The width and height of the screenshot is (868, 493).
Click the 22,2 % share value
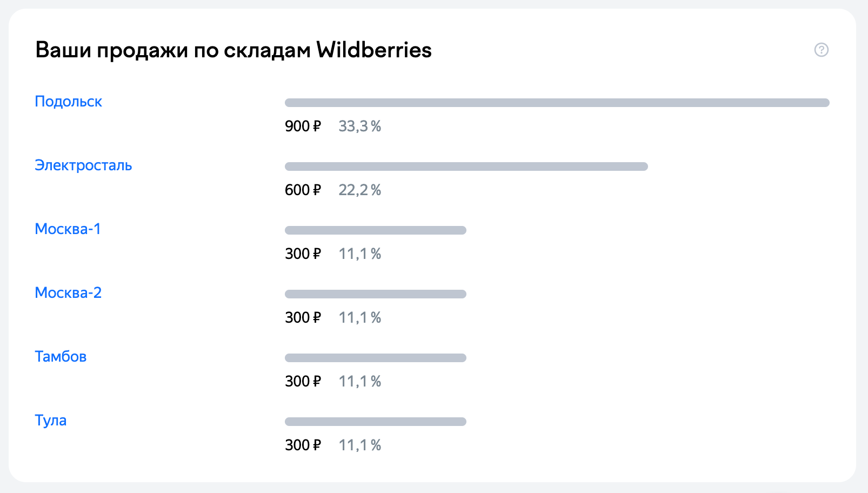point(360,190)
